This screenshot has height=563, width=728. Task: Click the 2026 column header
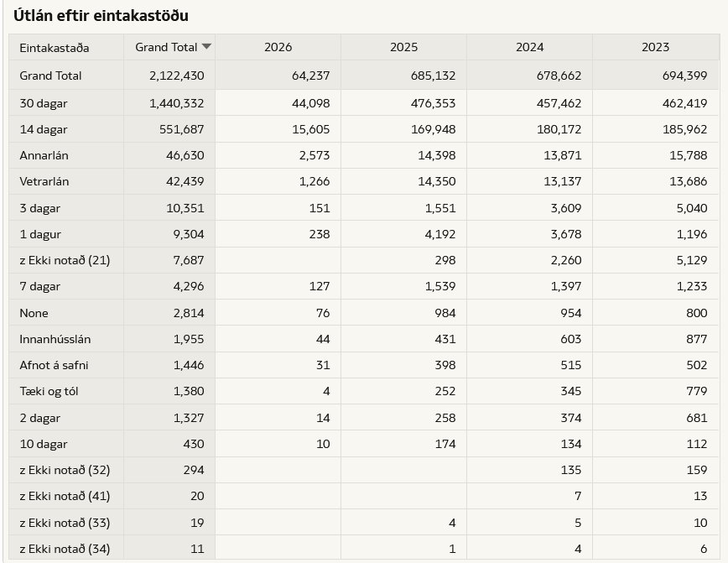tap(278, 47)
